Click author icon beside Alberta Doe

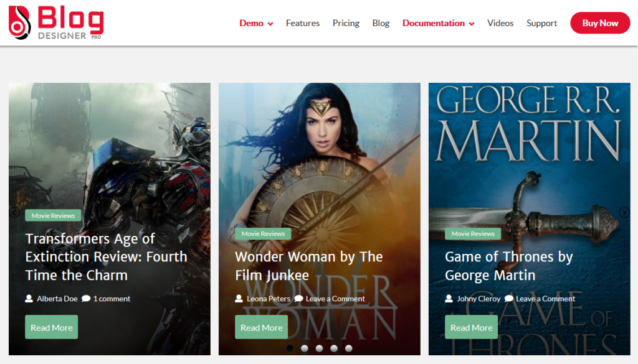29,299
